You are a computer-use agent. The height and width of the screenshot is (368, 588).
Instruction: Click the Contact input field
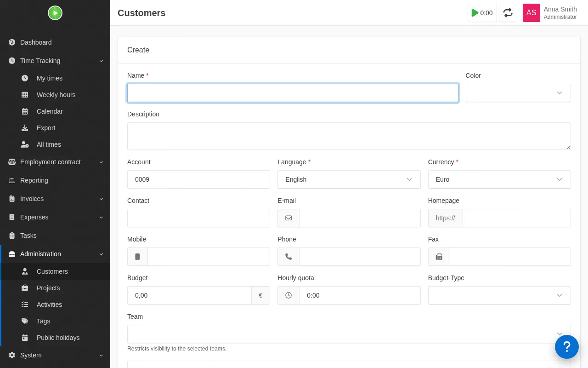198,218
